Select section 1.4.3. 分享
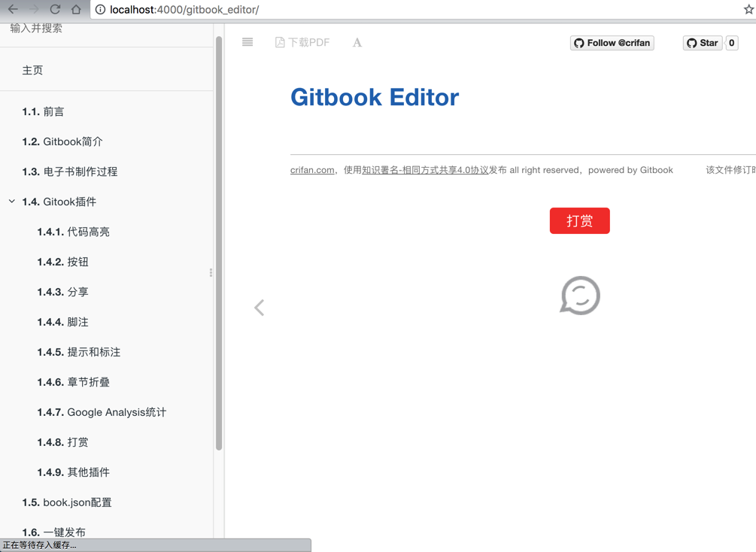 click(x=62, y=292)
